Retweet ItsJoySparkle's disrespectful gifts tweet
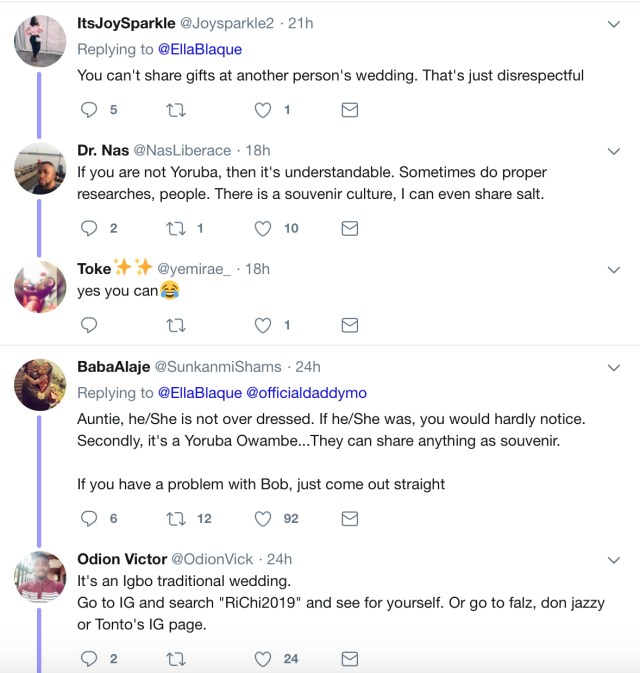This screenshot has height=673, width=640. tap(176, 110)
